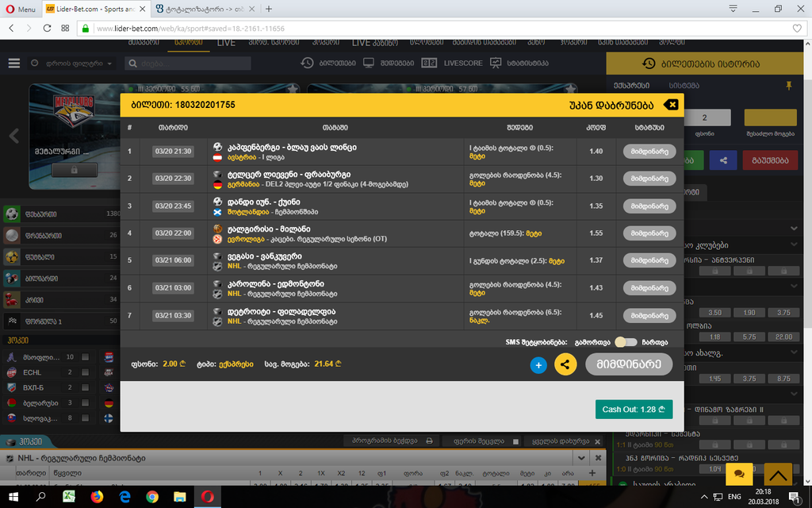Select the ექსპრესი betslip tab
This screenshot has width=812, height=508.
coord(632,86)
